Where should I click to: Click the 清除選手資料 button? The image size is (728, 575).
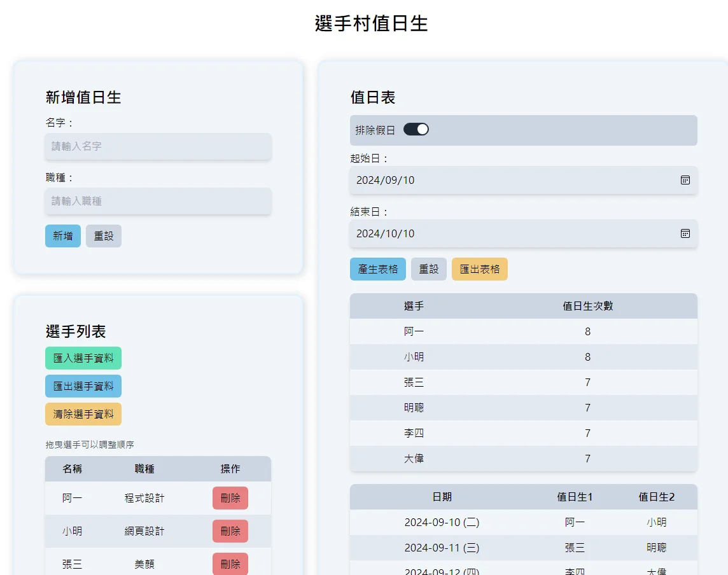[83, 414]
